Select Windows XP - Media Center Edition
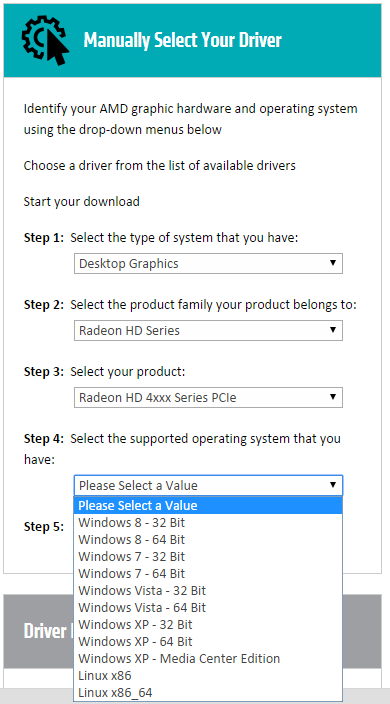This screenshot has height=704, width=390. pos(208,659)
